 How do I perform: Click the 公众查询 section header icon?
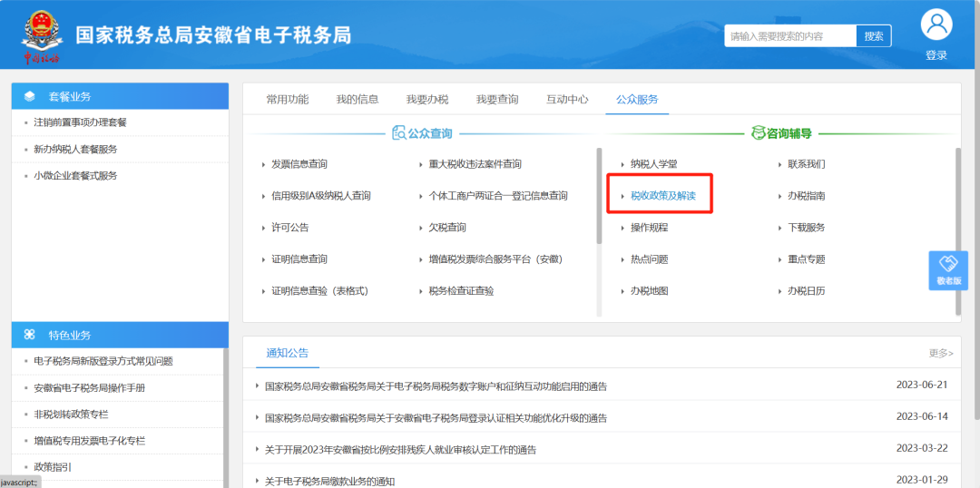click(398, 133)
